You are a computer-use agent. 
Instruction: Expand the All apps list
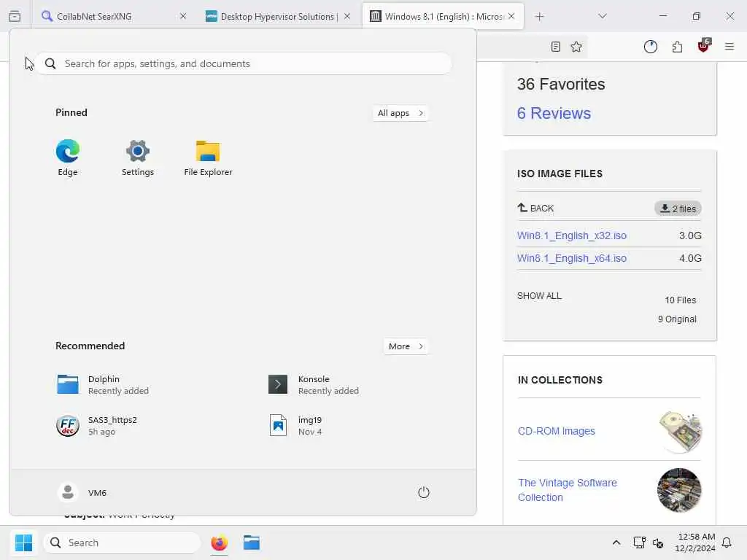coord(400,113)
